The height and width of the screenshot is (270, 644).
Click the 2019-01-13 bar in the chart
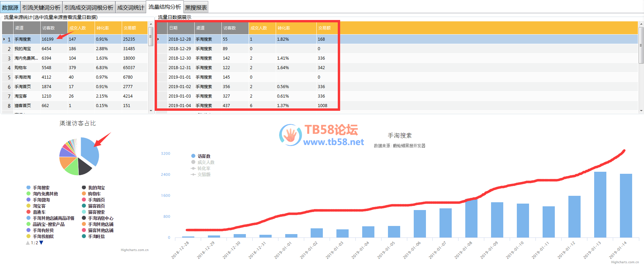pyautogui.click(x=600, y=204)
